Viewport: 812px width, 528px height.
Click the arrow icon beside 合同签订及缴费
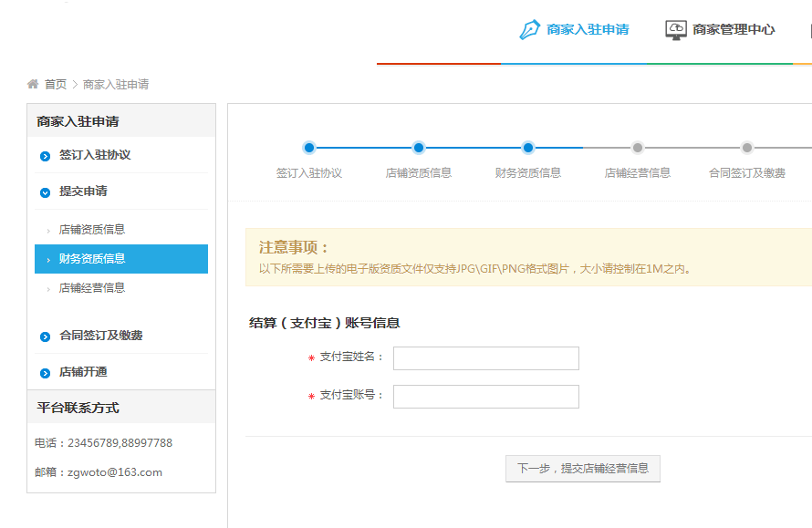[x=45, y=336]
